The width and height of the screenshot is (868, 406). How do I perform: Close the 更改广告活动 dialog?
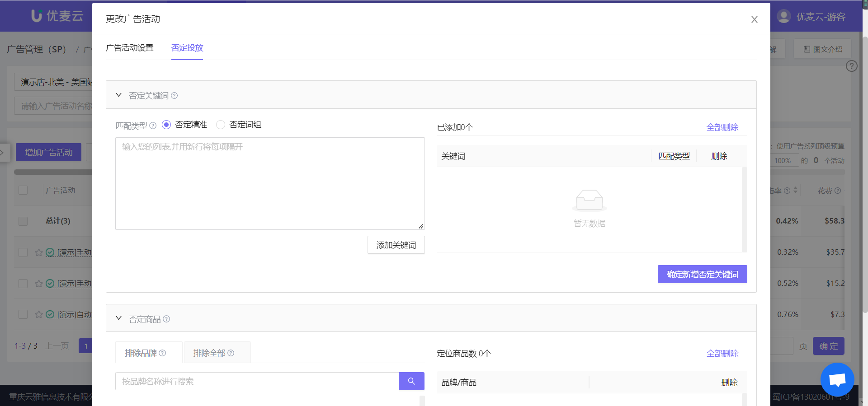pos(754,19)
